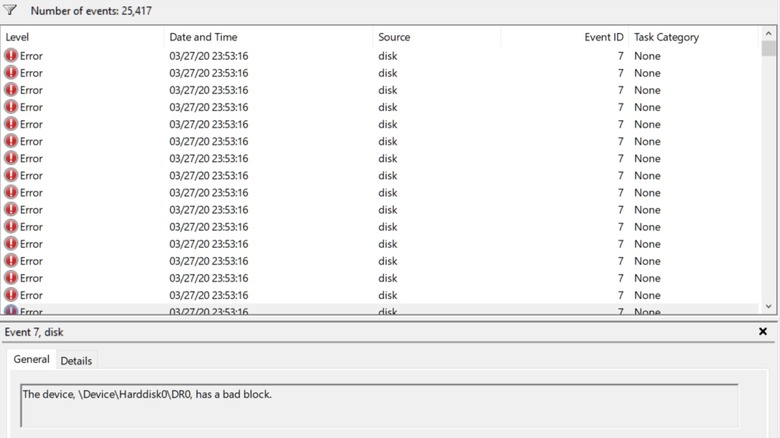Click the error icon in the partially visible bottom row
Viewport: 780px width, 438px height.
[x=11, y=311]
